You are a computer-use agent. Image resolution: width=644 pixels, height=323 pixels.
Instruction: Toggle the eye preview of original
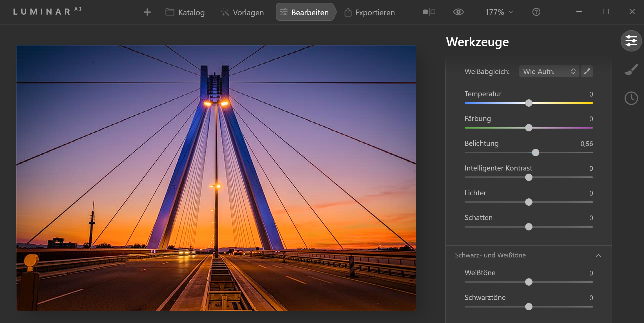pos(458,12)
